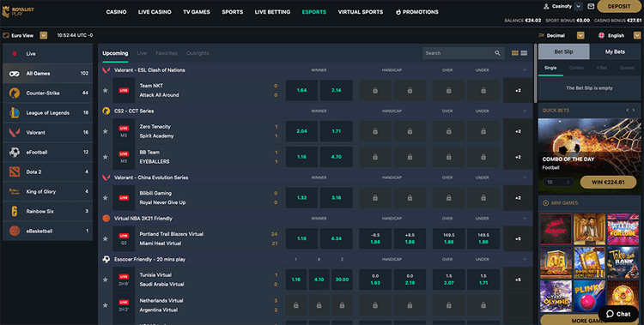Switch to list view layout icon
The image size is (644, 325).
(524, 53)
